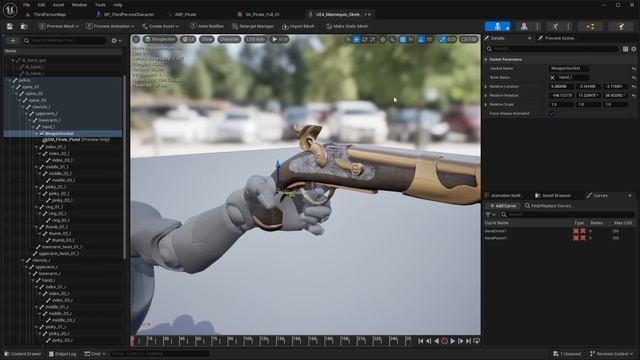The height and width of the screenshot is (360, 640).
Task: Open the Create Asset dropdown
Action: (160, 26)
